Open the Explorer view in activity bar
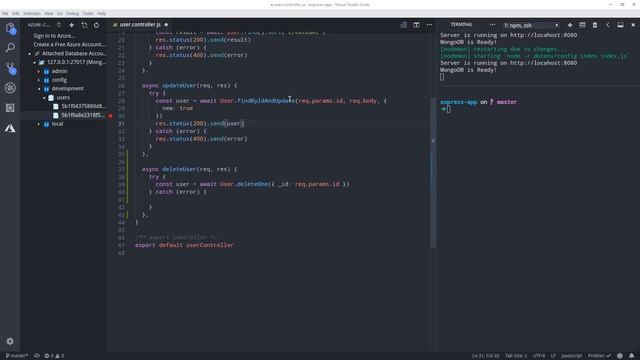The width and height of the screenshot is (640, 360). click(x=10, y=28)
